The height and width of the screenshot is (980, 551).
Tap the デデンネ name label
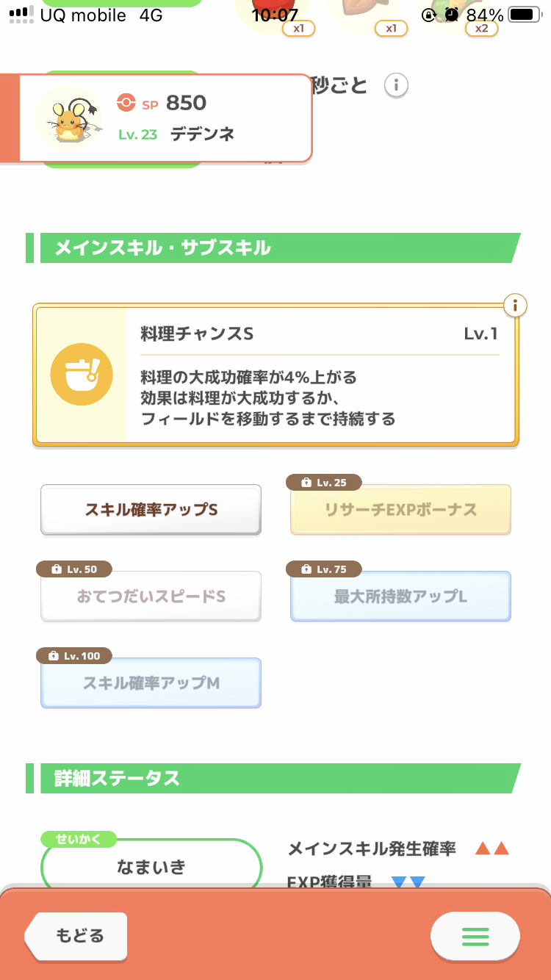pos(202,134)
